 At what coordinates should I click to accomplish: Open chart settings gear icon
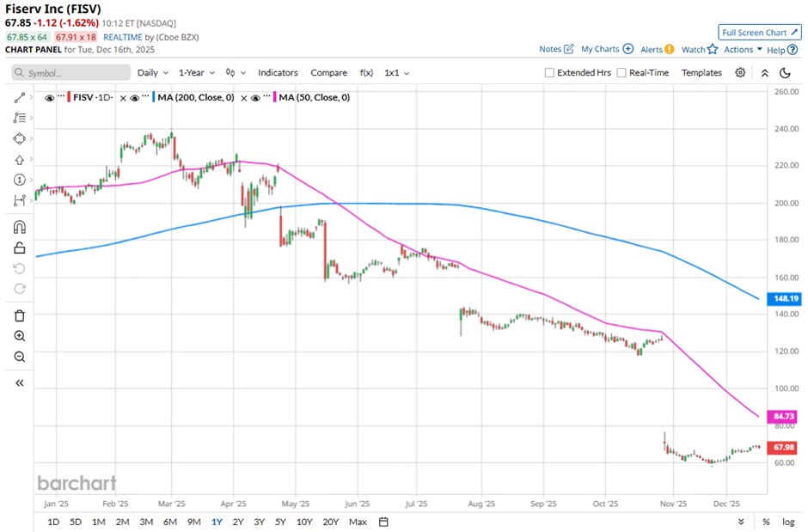(740, 72)
